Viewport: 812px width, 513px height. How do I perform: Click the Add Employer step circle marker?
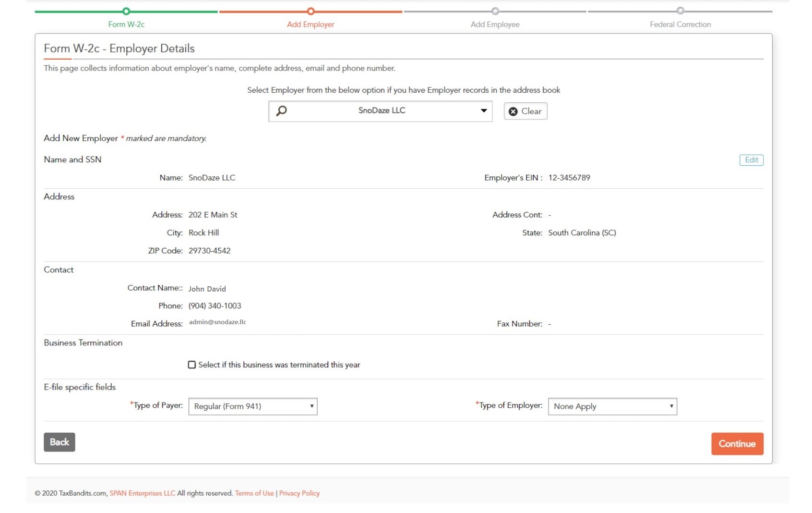[311, 11]
